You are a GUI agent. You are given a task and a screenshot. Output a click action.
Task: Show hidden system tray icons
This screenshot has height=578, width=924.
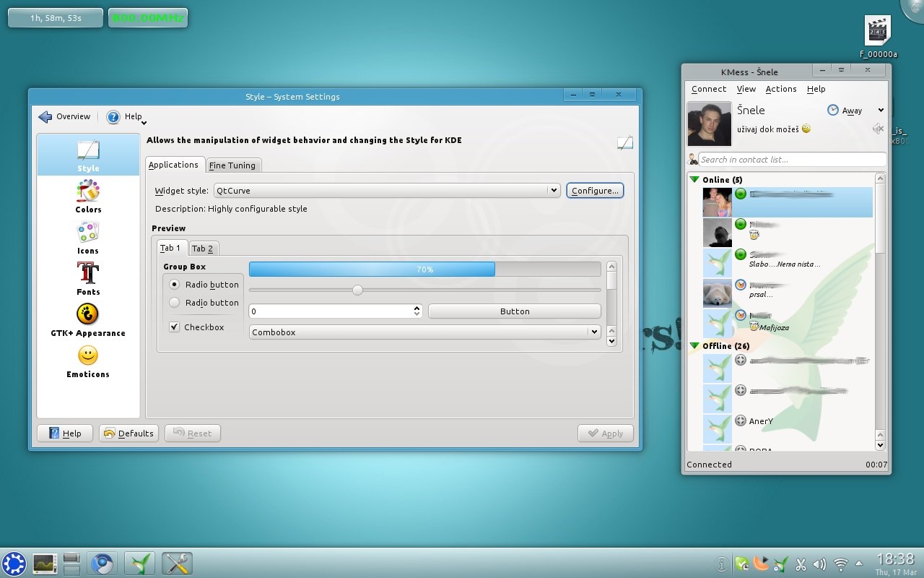coord(859,564)
